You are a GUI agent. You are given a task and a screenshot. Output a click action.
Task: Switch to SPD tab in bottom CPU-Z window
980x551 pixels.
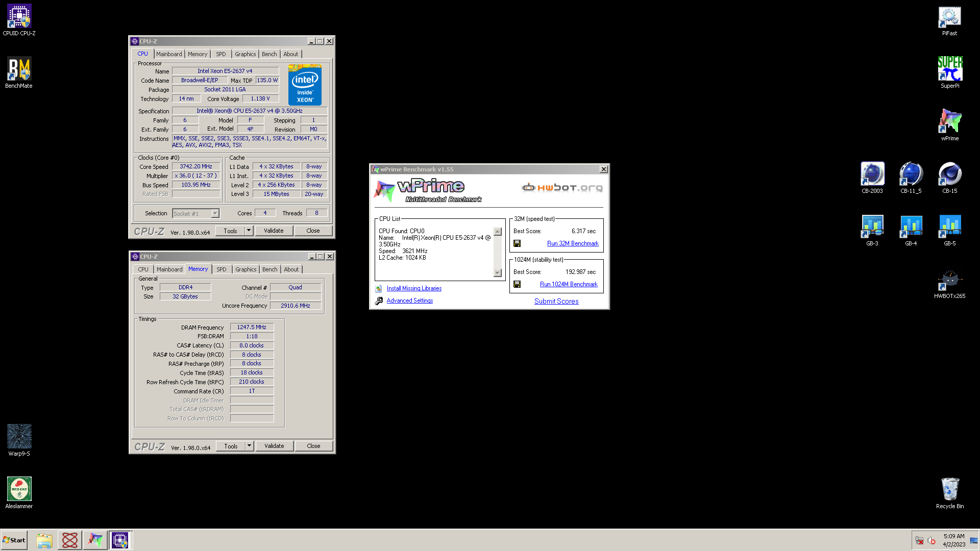(221, 269)
